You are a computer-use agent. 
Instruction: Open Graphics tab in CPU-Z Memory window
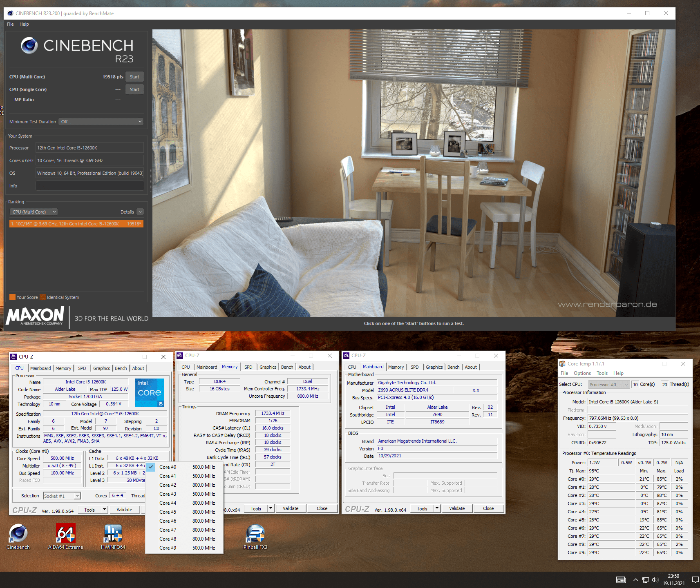(268, 367)
